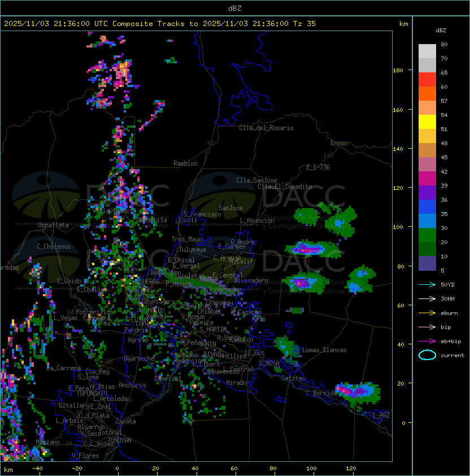
Task: Pick the light blue 30-35 dBZ swatch
Action: point(427,220)
